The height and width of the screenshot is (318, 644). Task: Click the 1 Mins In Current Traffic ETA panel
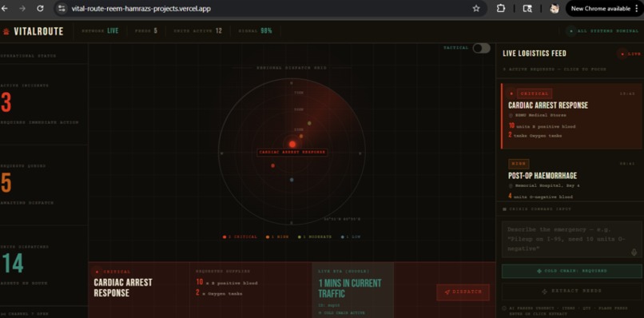point(353,290)
